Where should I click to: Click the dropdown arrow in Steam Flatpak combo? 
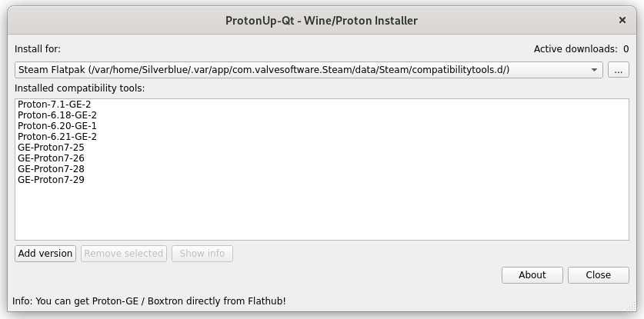click(x=595, y=70)
